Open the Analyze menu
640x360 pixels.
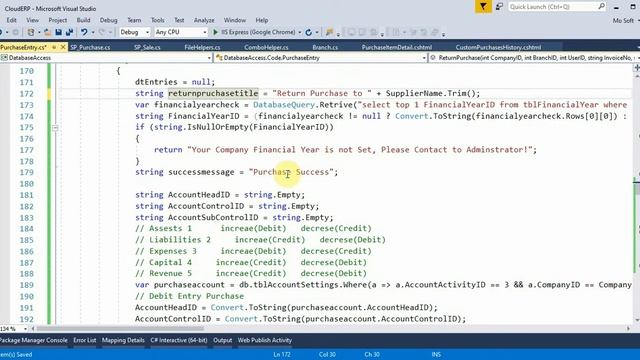pos(204,20)
